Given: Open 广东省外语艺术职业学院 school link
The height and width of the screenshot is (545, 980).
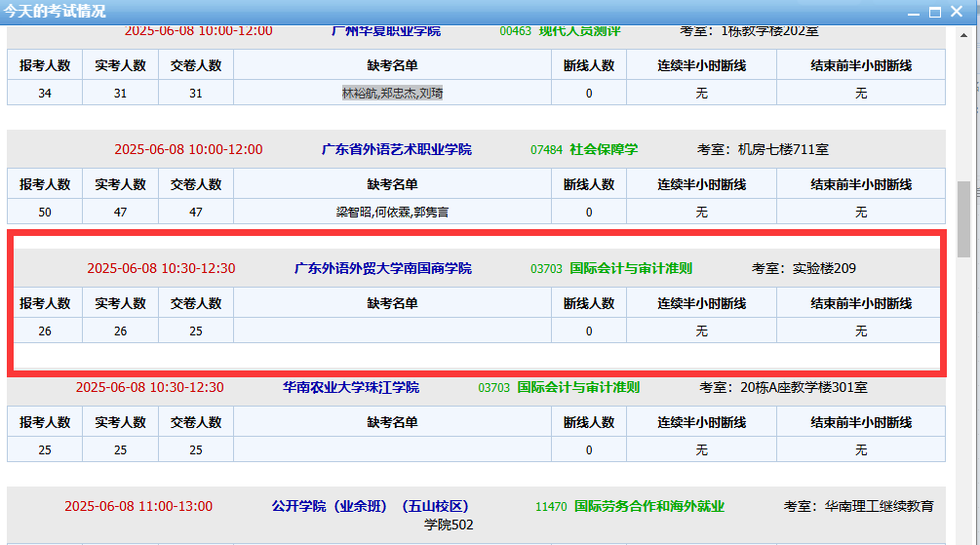Looking at the screenshot, I should click(x=396, y=149).
